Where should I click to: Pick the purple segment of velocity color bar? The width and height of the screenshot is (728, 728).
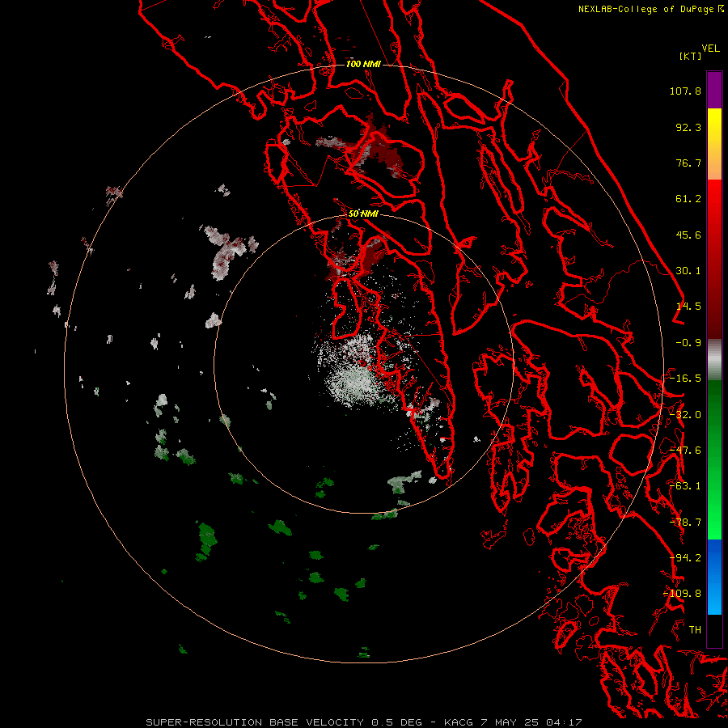click(x=714, y=90)
